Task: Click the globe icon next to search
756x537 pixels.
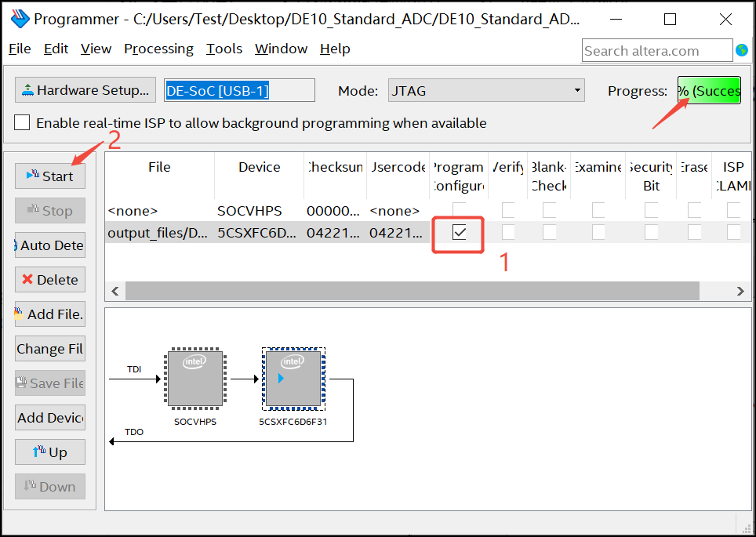Action: click(742, 50)
